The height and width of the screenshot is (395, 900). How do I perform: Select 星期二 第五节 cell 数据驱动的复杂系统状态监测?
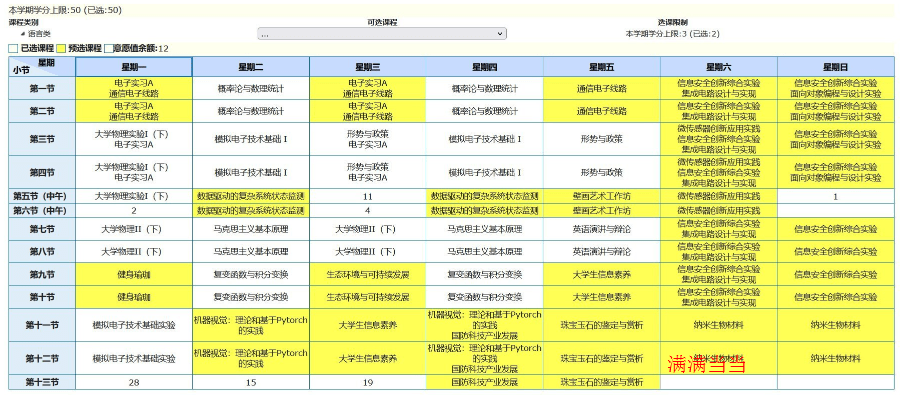pyautogui.click(x=251, y=196)
